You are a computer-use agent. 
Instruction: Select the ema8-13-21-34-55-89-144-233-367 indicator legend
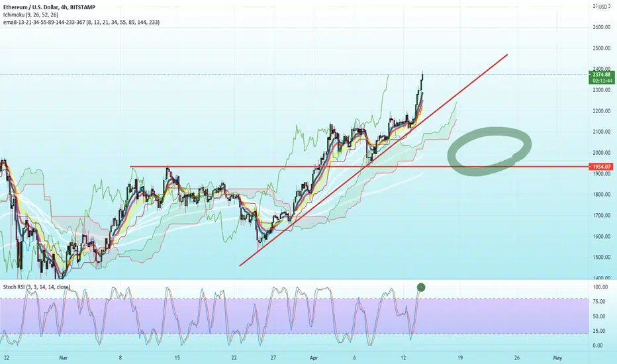click(81, 23)
